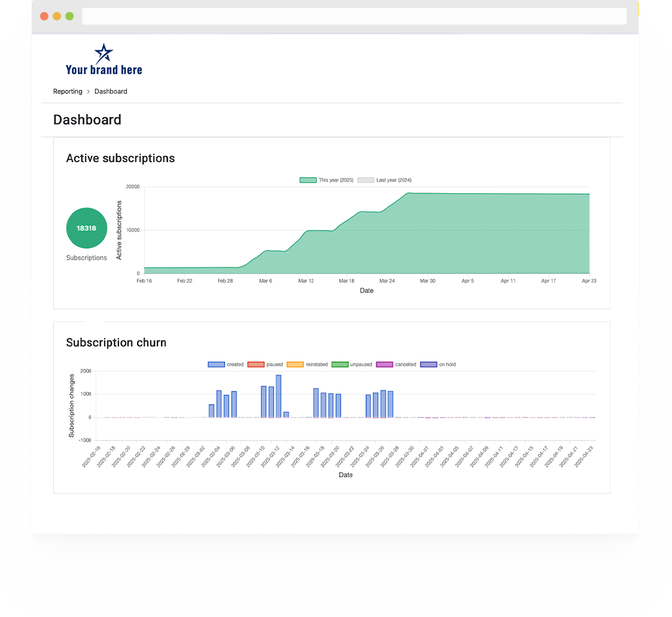This screenshot has height=617, width=672.
Task: Click the '20000' y-axis value
Action: (133, 187)
